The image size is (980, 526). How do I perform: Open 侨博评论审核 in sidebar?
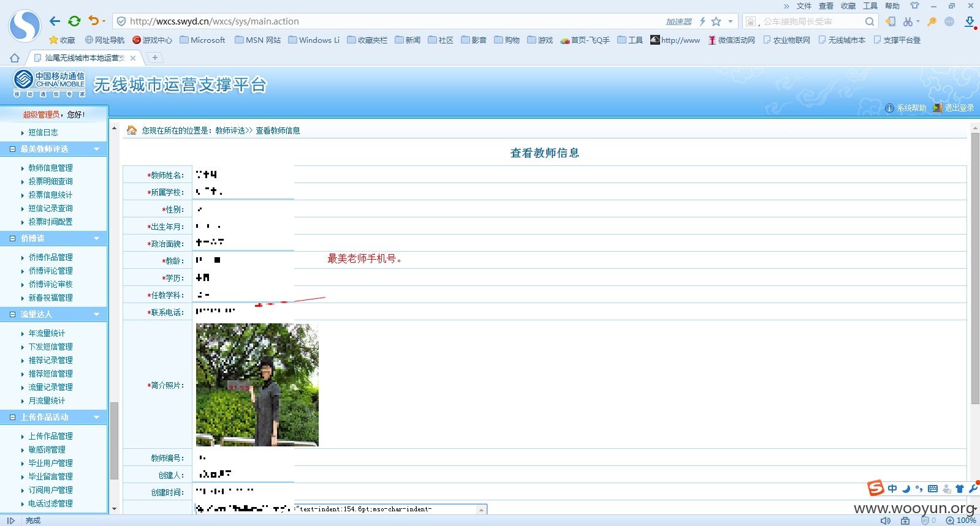click(x=50, y=284)
